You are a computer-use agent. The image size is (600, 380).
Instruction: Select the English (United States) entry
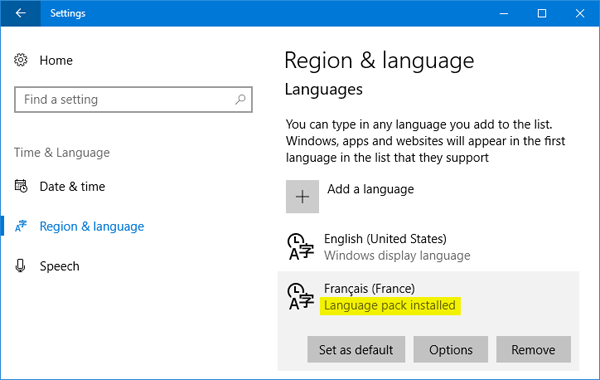coord(429,247)
